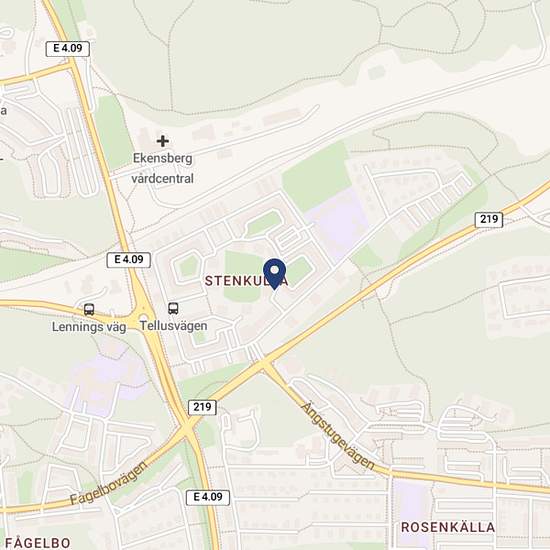Click the Ekensberg vårdcentral label
550x550 pixels.
click(x=162, y=168)
